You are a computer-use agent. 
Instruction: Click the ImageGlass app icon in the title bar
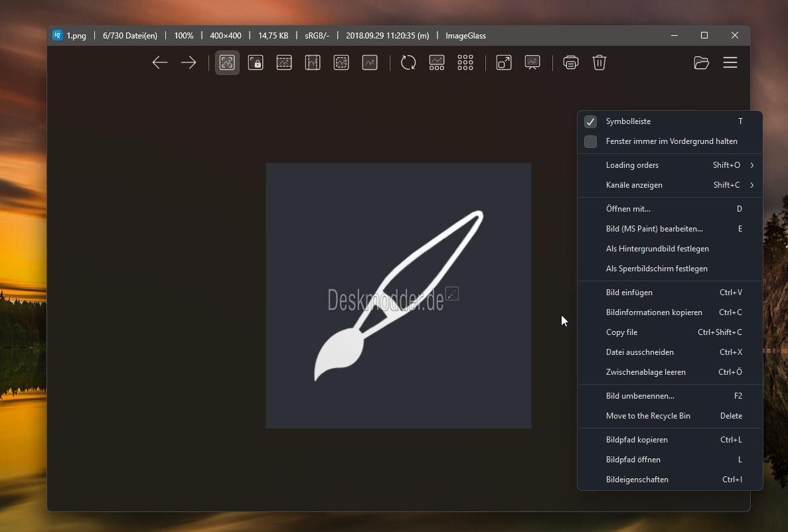point(58,36)
